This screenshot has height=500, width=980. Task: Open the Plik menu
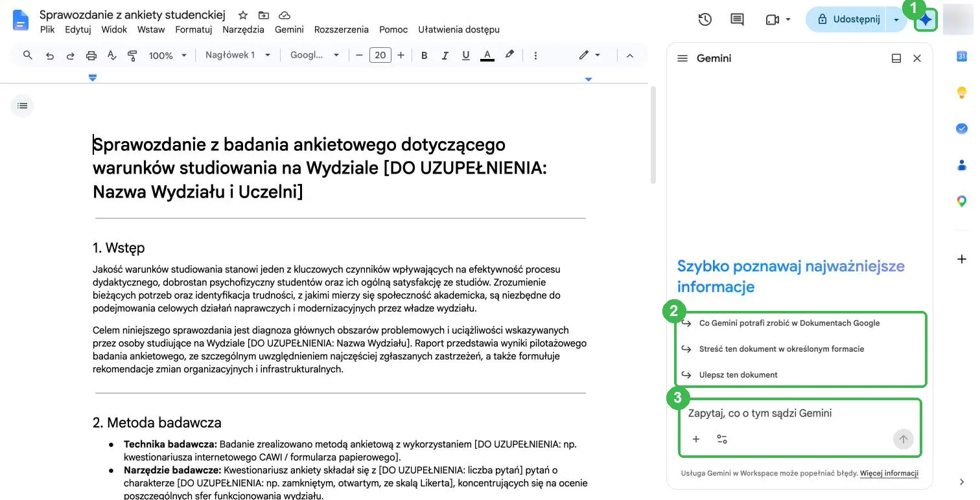pyautogui.click(x=47, y=29)
